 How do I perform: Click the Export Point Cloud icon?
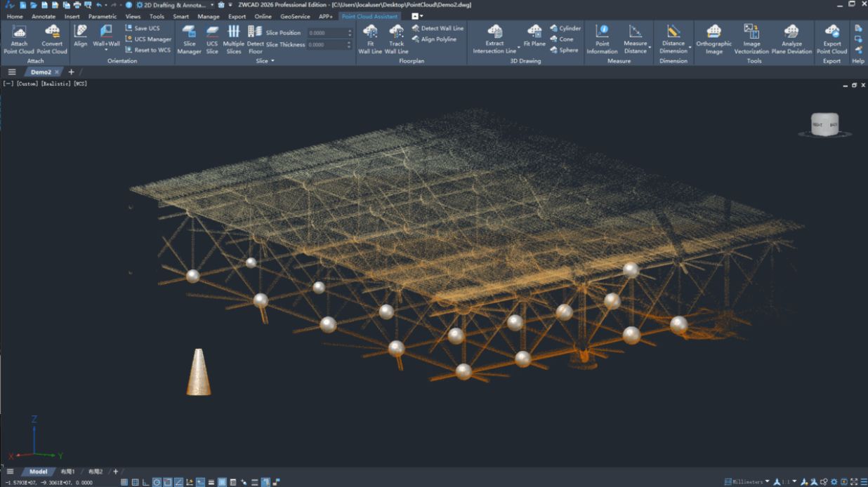831,32
